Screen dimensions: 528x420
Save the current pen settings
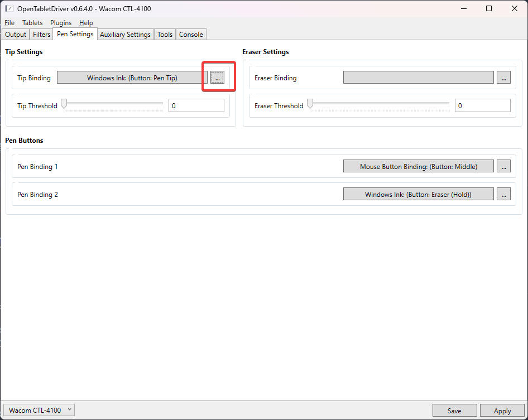click(x=454, y=409)
